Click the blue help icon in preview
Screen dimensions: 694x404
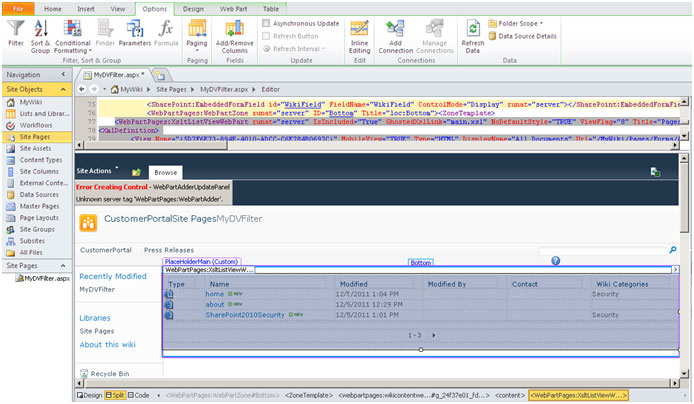click(555, 261)
